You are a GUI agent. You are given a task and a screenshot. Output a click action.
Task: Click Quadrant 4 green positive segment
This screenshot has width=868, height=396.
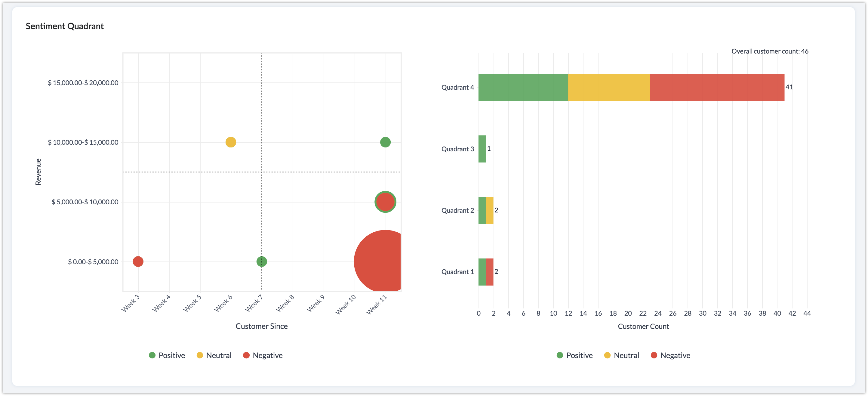pyautogui.click(x=523, y=87)
